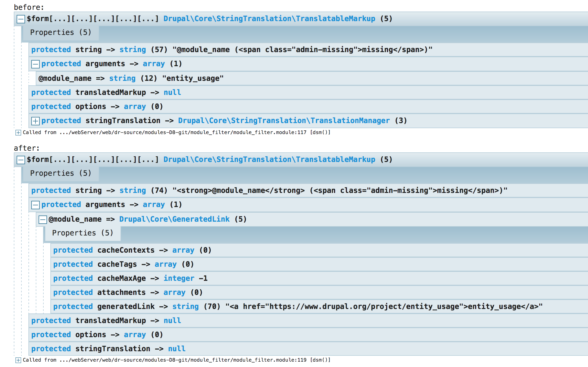
Task: Click the string (57) "@module_name" row
Action: [x=308, y=50]
